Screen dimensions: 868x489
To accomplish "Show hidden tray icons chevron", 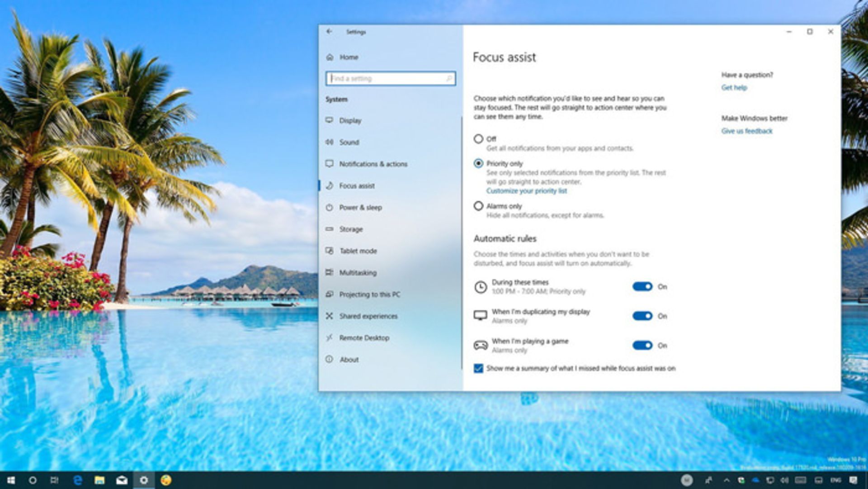I will click(726, 480).
